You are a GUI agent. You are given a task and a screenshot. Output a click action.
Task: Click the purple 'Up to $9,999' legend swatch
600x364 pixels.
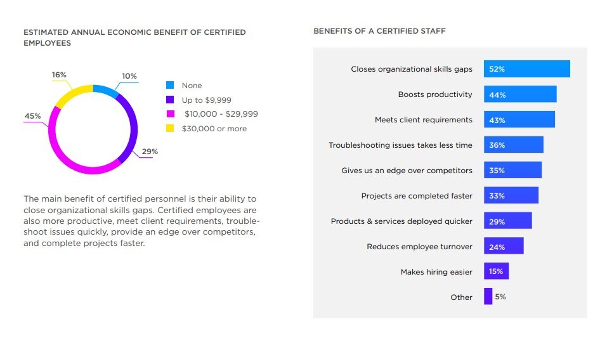tap(170, 100)
